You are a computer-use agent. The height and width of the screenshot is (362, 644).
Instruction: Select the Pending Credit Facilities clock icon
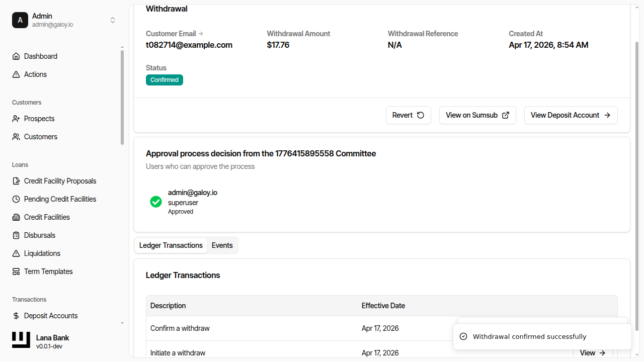pos(16,199)
